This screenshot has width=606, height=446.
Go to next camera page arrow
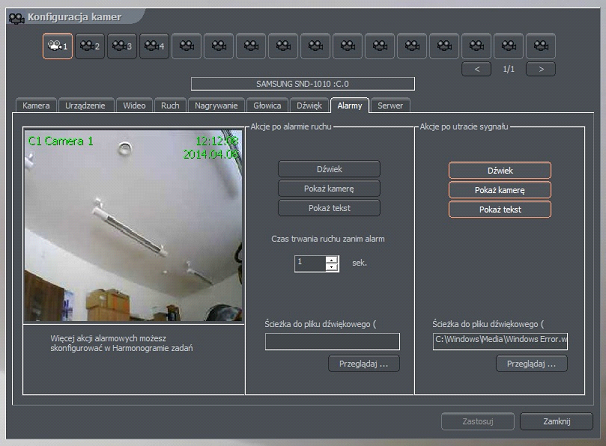coord(541,68)
